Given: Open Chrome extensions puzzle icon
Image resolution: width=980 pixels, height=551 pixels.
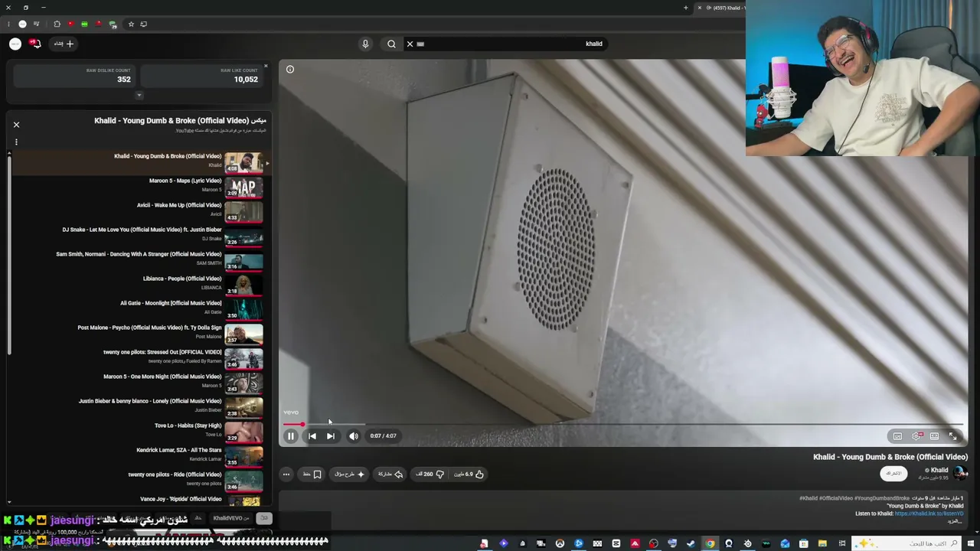Looking at the screenshot, I should [57, 24].
